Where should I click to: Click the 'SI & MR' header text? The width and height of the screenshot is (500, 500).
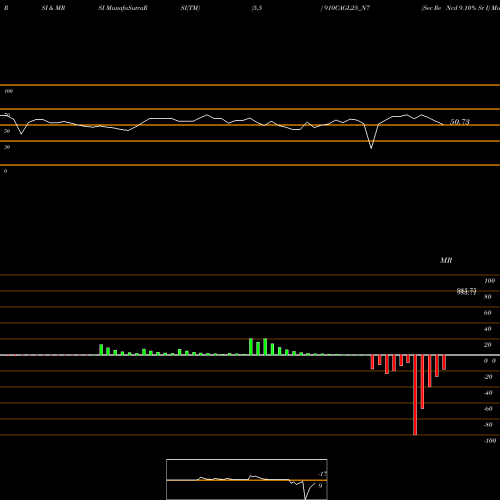[x=53, y=8]
